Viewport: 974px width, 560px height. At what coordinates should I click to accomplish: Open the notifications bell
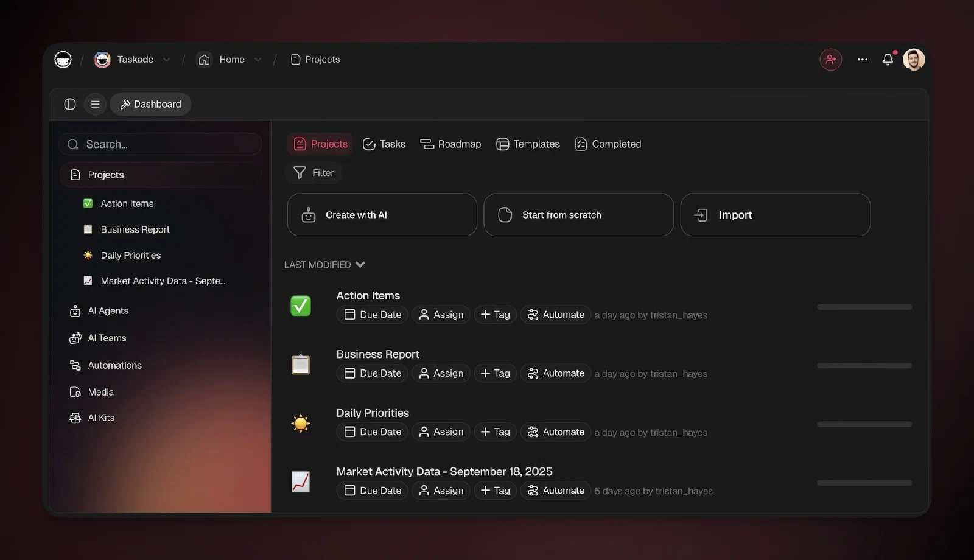pyautogui.click(x=888, y=59)
